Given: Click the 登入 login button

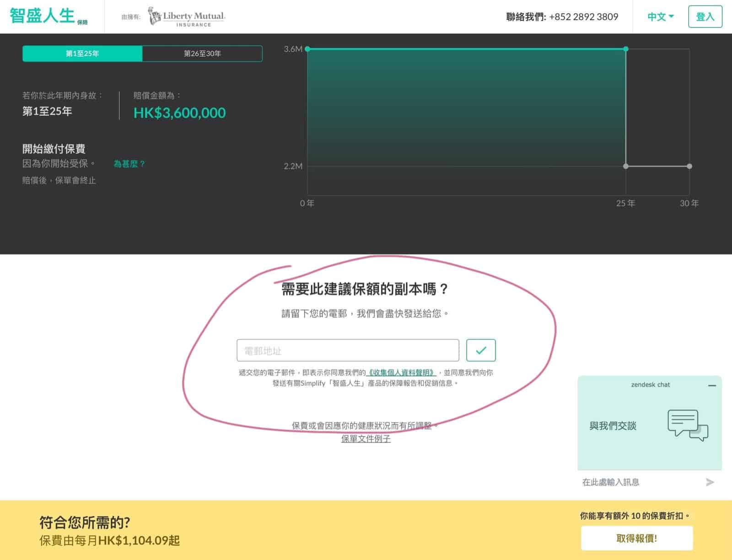Looking at the screenshot, I should tap(705, 17).
